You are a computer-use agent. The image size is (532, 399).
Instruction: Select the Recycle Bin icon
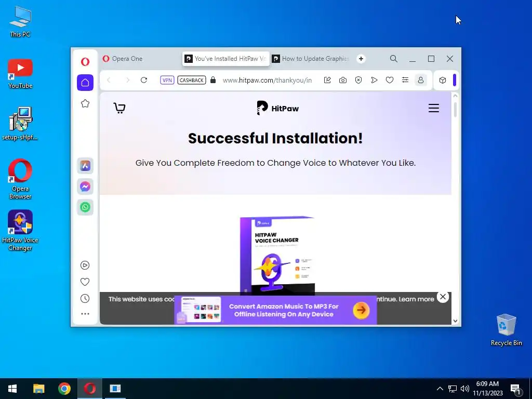[x=506, y=330]
